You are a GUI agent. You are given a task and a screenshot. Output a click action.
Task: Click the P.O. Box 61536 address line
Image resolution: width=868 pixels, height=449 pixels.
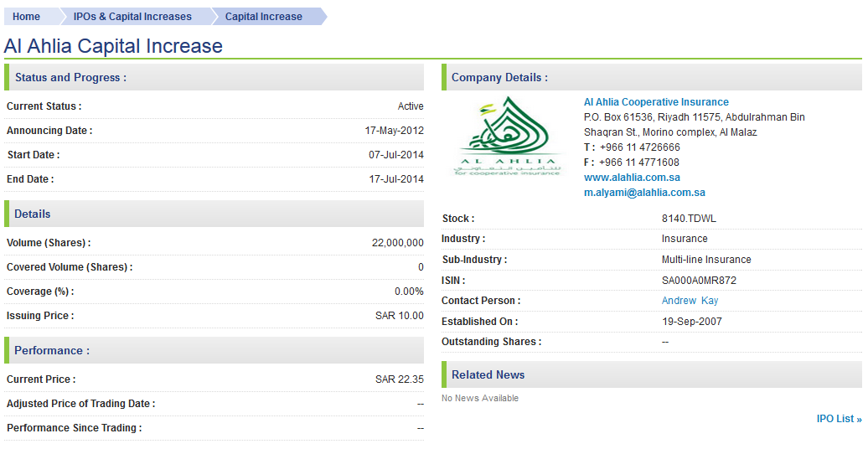[x=695, y=117]
